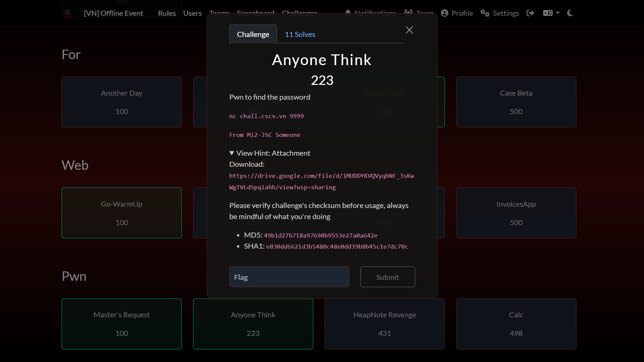Go to the Users page
The height and width of the screenshot is (362, 644).
[192, 13]
